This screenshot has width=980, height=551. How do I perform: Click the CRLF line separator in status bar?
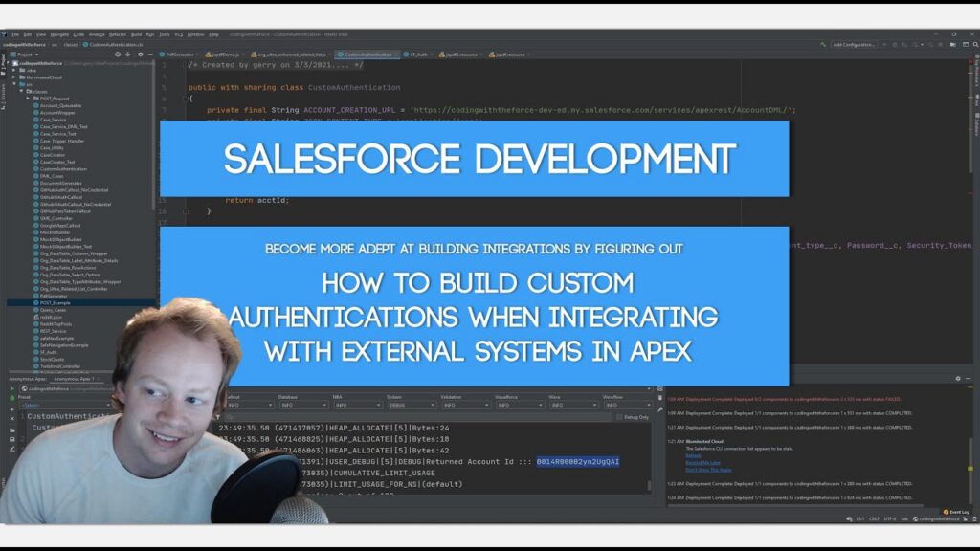point(875,519)
